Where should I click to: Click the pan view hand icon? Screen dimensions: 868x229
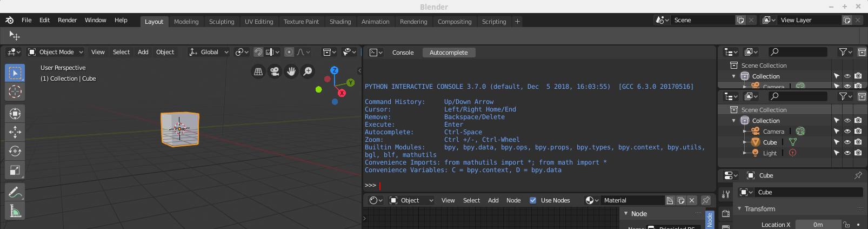291,71
